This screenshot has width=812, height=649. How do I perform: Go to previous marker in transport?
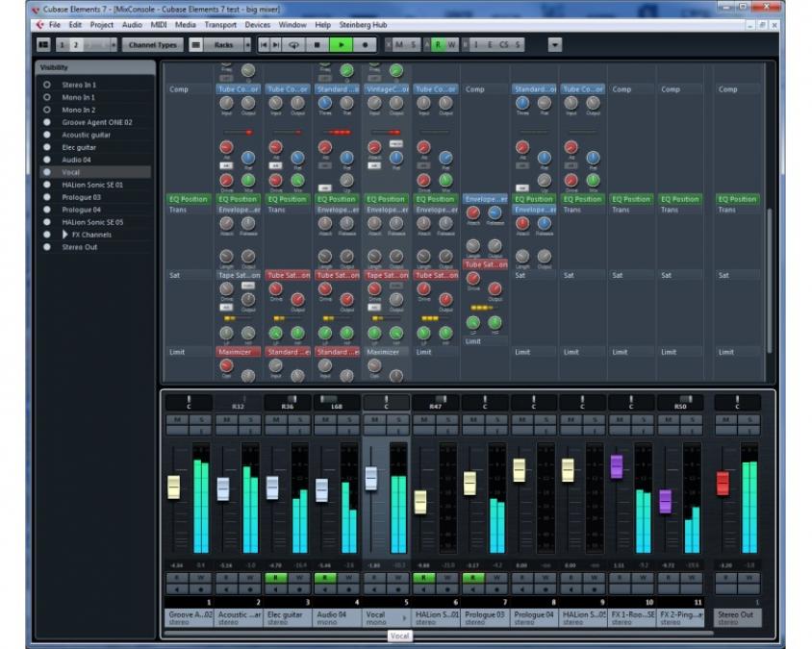[264, 45]
